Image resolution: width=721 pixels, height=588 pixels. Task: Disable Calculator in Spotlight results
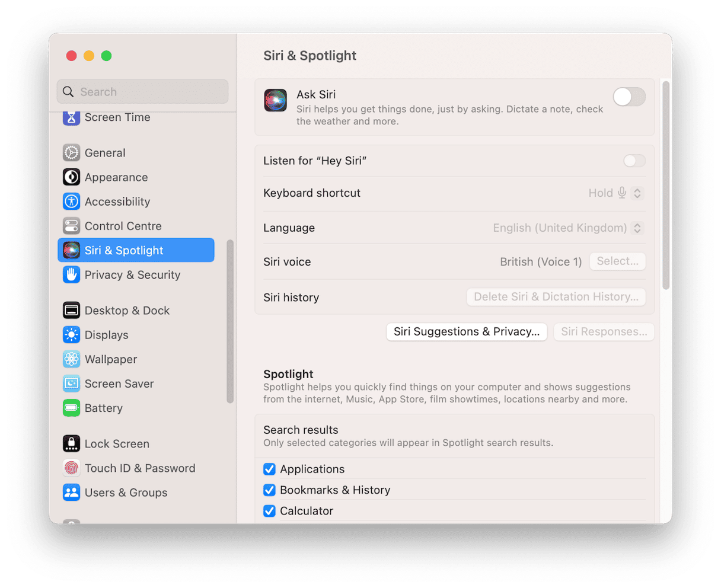[270, 510]
